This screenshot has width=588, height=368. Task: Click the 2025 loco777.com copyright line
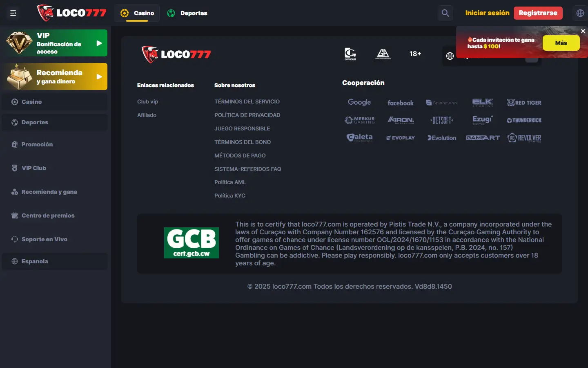click(350, 286)
